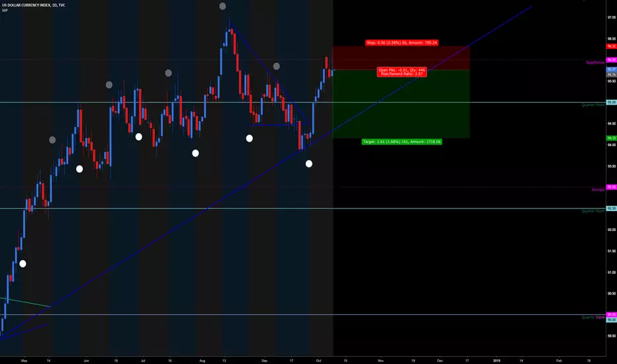Select the short green trendline near 90.50
This screenshot has width=617, height=364.
pyautogui.click(x=25, y=302)
